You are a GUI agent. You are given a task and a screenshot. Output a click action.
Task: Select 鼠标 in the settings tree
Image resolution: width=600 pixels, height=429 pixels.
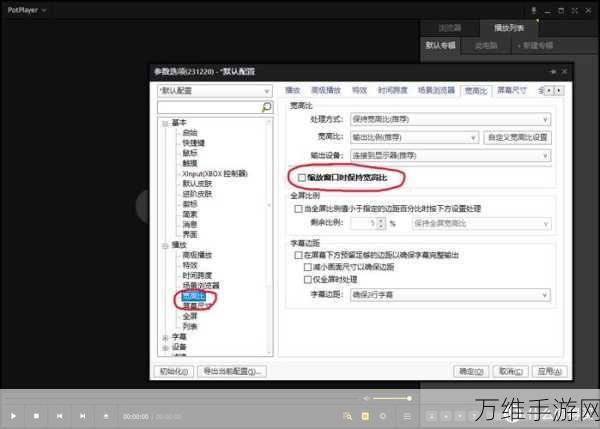point(190,153)
